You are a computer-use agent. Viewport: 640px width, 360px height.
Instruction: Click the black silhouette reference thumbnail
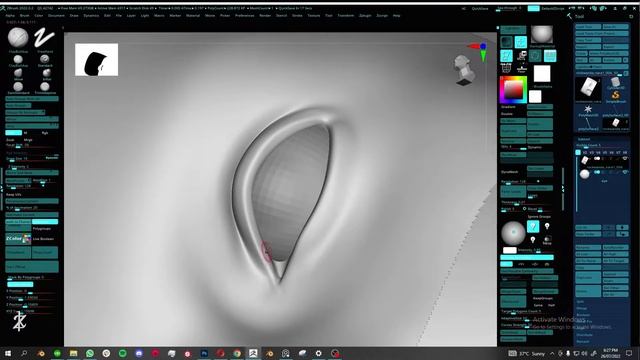coord(97,60)
